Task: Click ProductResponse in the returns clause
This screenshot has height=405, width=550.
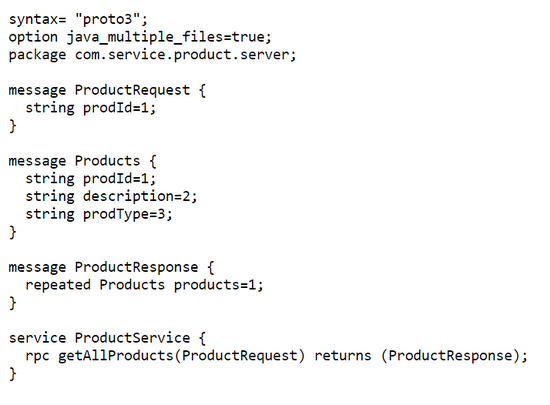Action: coord(450,356)
